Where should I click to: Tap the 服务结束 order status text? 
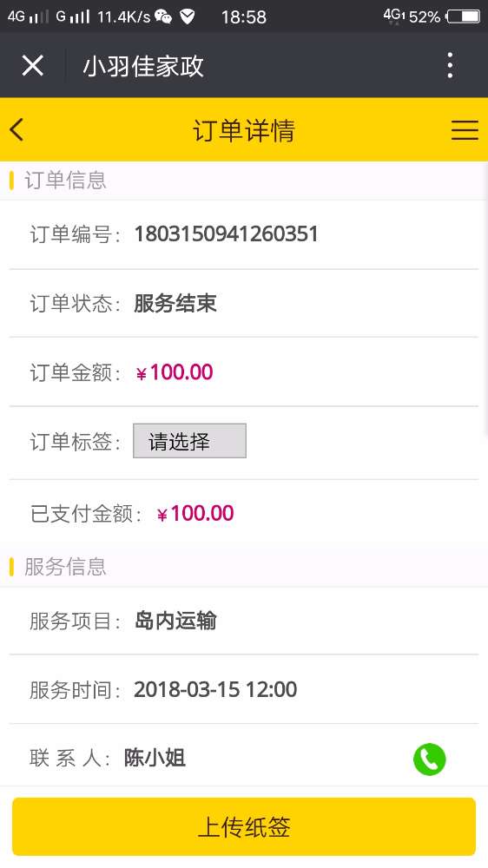point(175,303)
